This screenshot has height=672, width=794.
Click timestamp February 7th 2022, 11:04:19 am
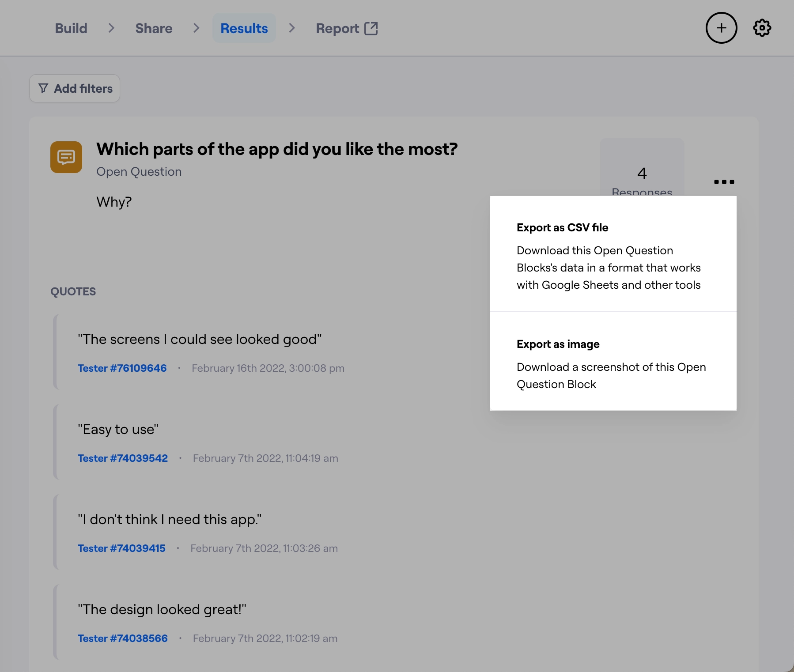[x=265, y=458]
